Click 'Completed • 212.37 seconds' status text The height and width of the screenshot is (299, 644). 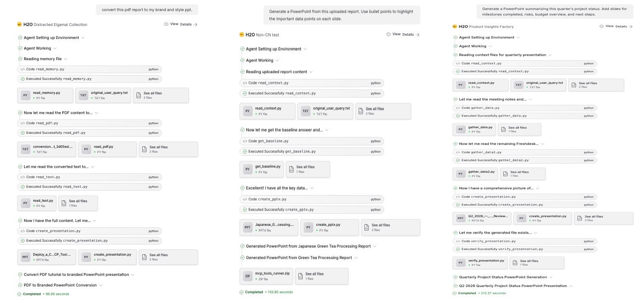(x=482, y=293)
